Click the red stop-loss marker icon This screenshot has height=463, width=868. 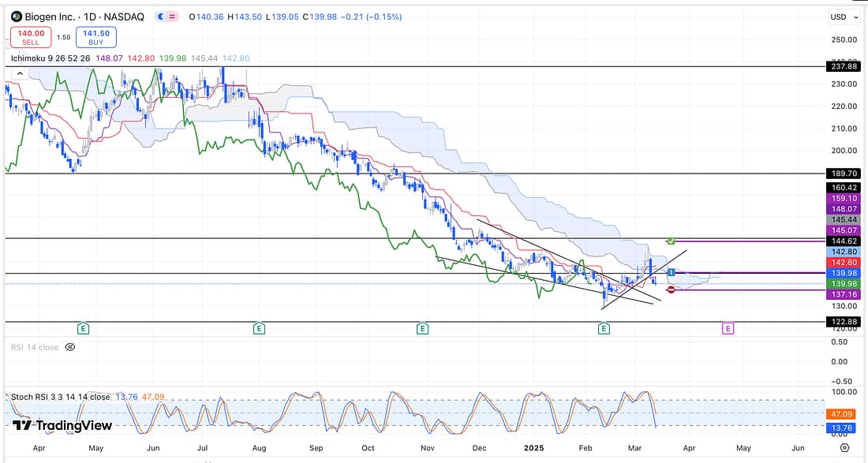coord(671,290)
